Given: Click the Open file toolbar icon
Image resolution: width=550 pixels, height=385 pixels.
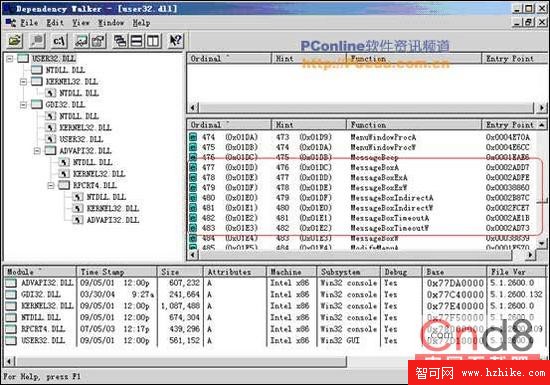Looking at the screenshot, I should (x=15, y=41).
